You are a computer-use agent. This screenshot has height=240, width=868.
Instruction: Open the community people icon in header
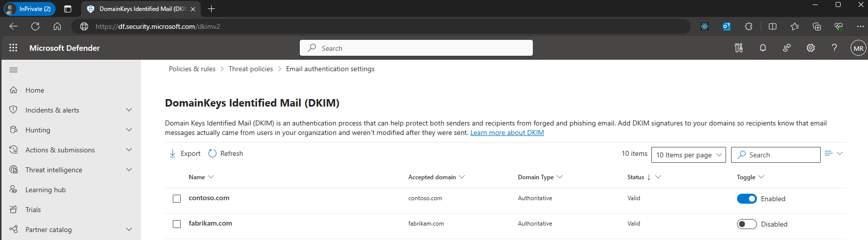787,48
